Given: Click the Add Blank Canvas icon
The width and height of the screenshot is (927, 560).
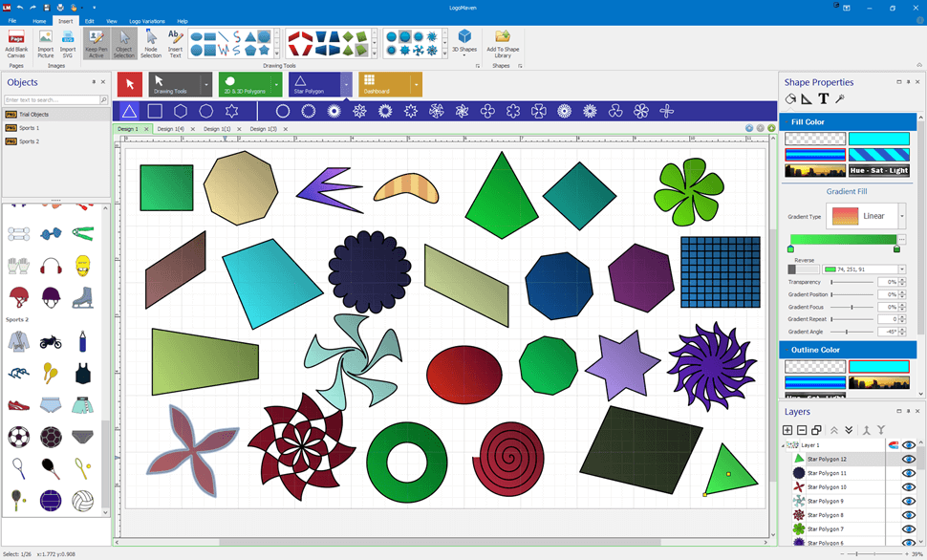Looking at the screenshot, I should 16,42.
